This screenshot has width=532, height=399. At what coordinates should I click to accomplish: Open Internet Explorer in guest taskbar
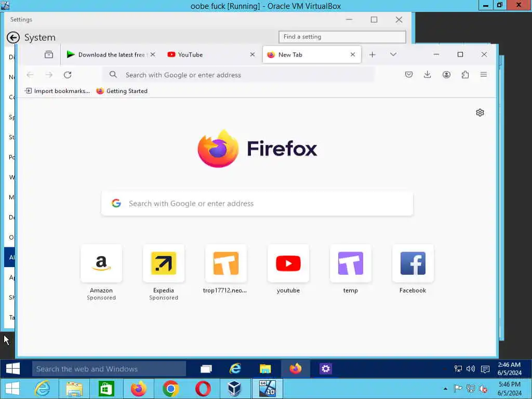point(235,369)
